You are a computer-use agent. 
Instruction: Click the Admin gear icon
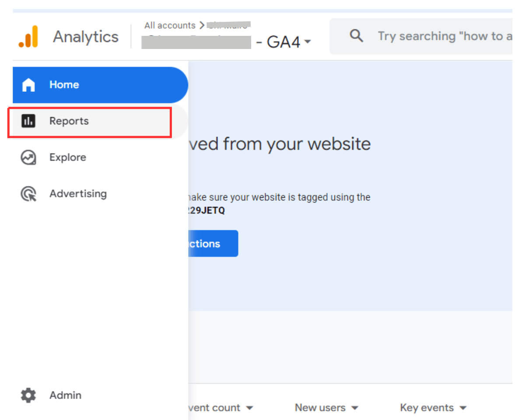pos(28,395)
